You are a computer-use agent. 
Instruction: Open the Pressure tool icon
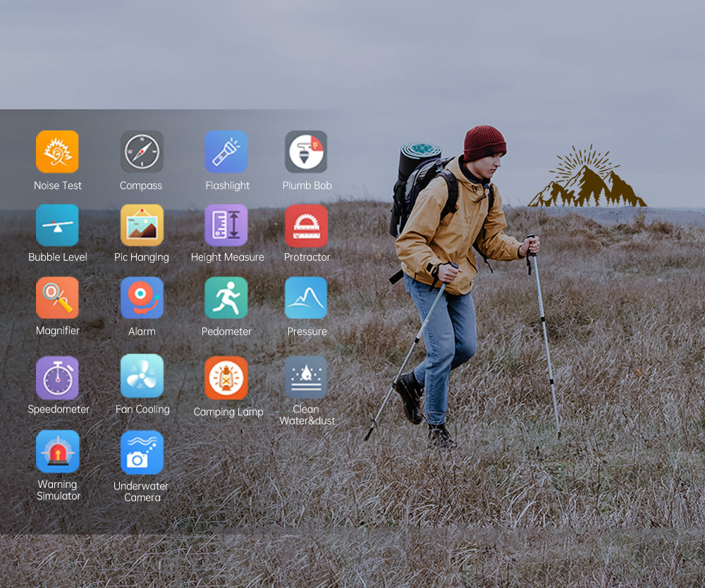coord(306,298)
